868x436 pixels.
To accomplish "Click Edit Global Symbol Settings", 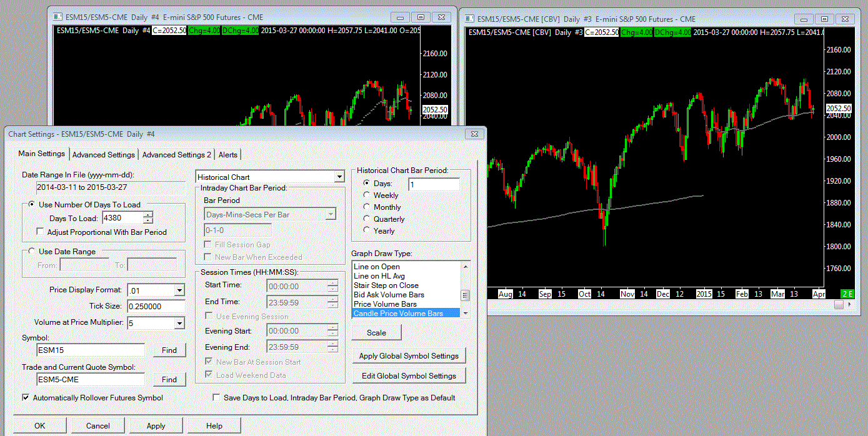I will [409, 376].
